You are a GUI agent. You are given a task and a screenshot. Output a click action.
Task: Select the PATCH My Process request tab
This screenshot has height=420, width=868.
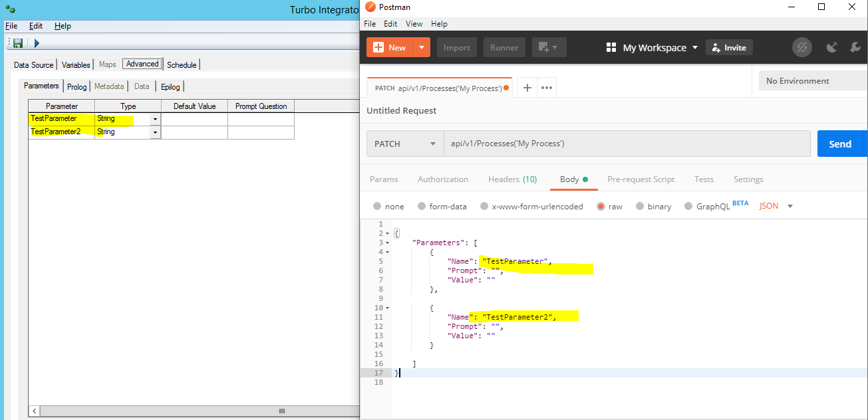439,88
